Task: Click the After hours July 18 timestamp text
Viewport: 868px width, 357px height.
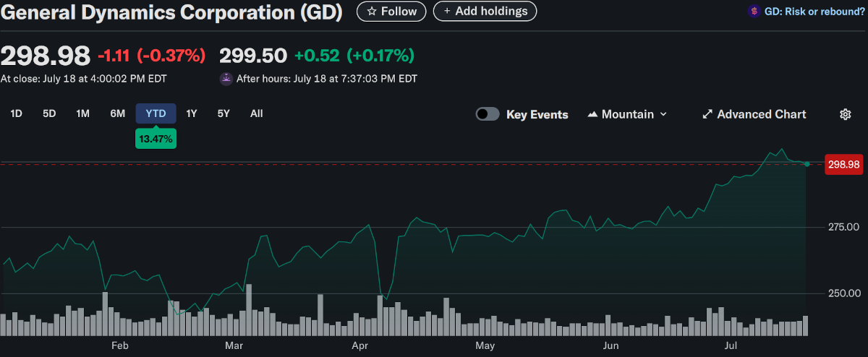Action: [327, 78]
